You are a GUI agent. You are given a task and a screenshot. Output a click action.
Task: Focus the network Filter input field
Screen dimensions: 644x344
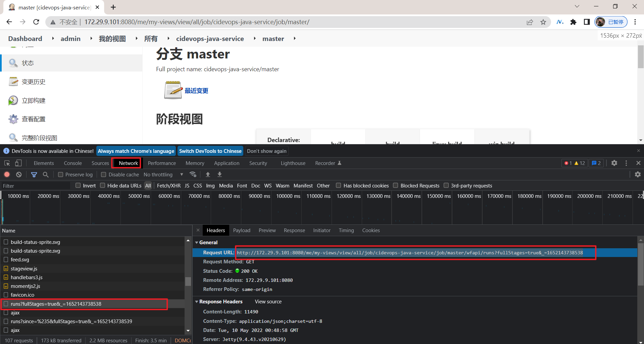[35, 186]
